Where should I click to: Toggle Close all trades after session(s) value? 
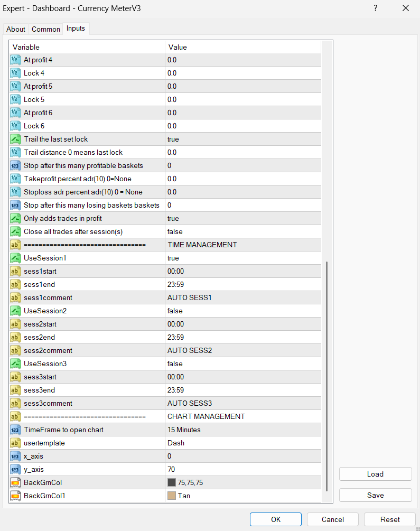pos(243,231)
